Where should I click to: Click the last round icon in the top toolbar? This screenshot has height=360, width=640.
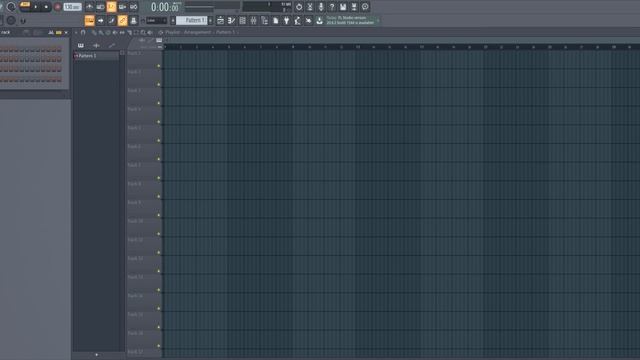(365, 7)
